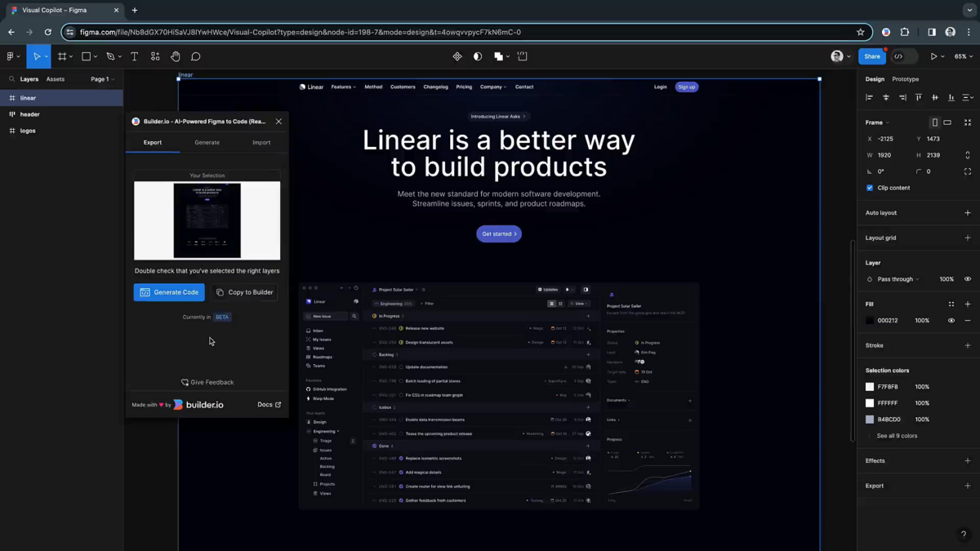Viewport: 980px width, 551px height.
Task: Toggle constrain proportions lock
Action: tap(968, 155)
